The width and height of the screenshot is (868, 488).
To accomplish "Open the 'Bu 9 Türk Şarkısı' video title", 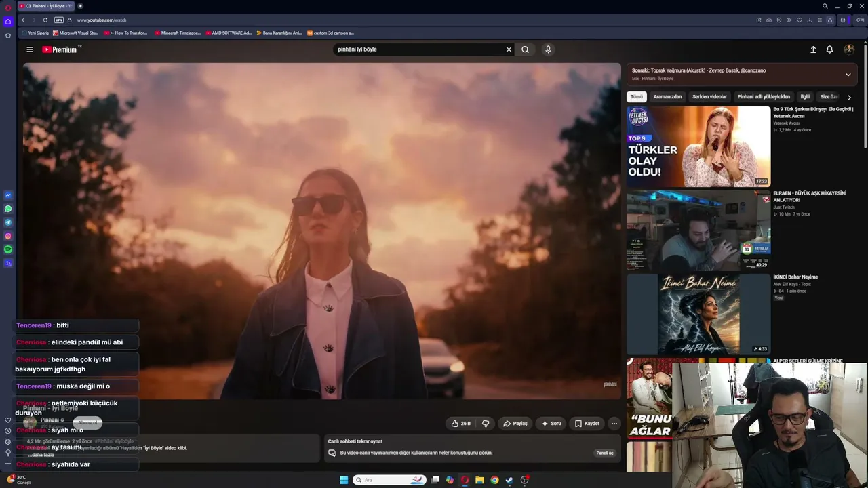I will click(813, 113).
